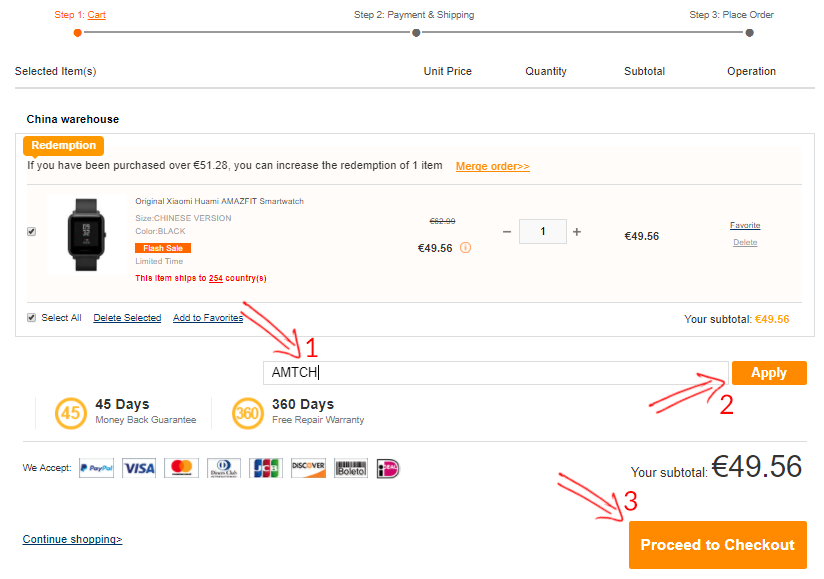Click the Color:BLACK text
The height and width of the screenshot is (579, 824).
160,231
